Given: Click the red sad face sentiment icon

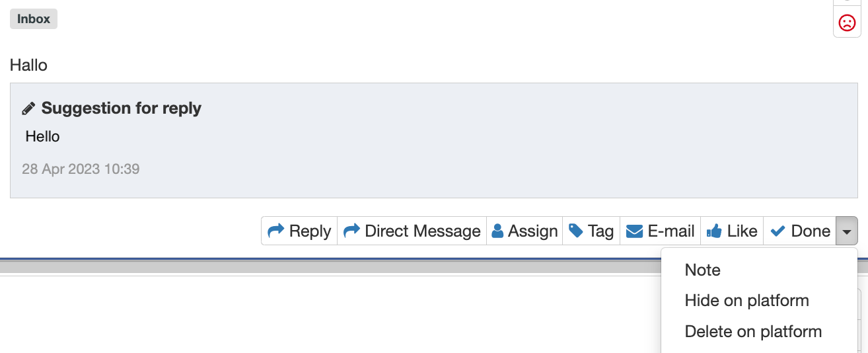Looking at the screenshot, I should (x=846, y=22).
